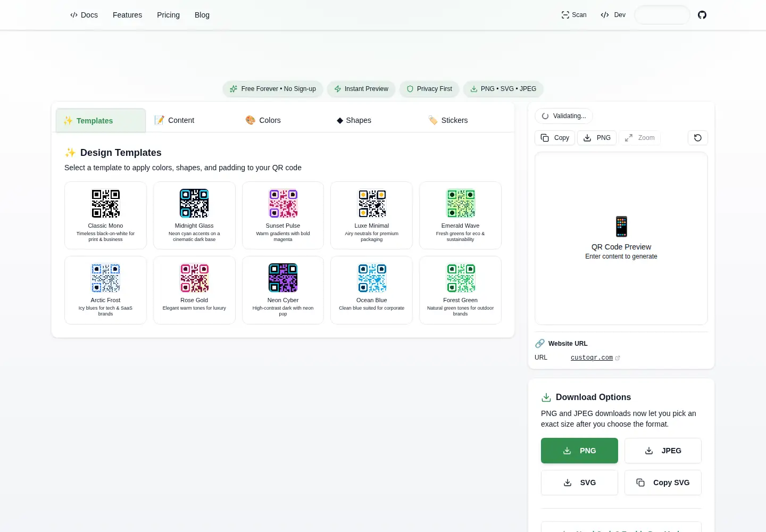766x532 pixels.
Task: Click the Validating... status indicator
Action: [x=564, y=116]
